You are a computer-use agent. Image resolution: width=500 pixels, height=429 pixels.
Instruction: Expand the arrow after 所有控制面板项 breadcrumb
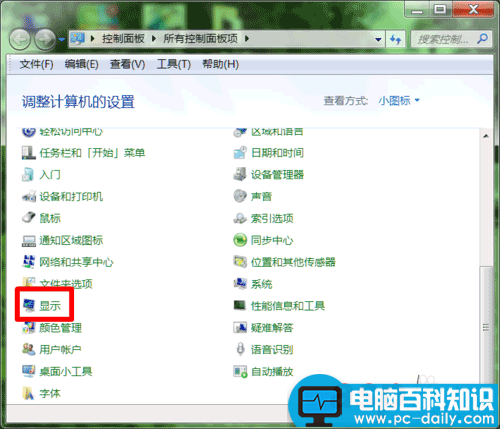coord(247,39)
